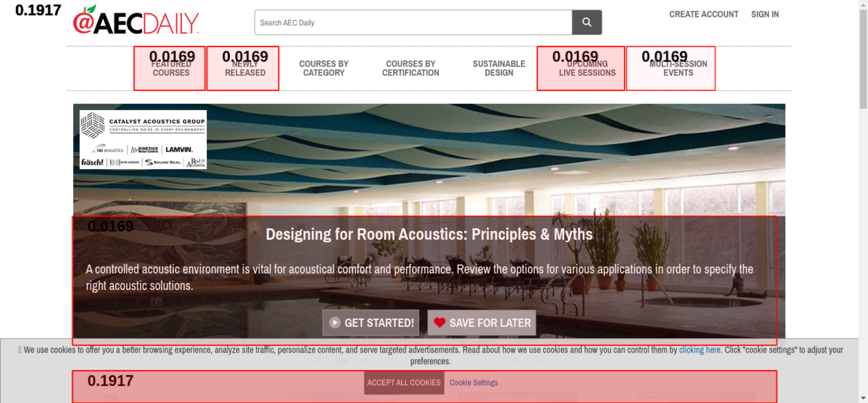This screenshot has width=868, height=403.
Task: Open Upcoming Live Sessions menu item
Action: 587,68
